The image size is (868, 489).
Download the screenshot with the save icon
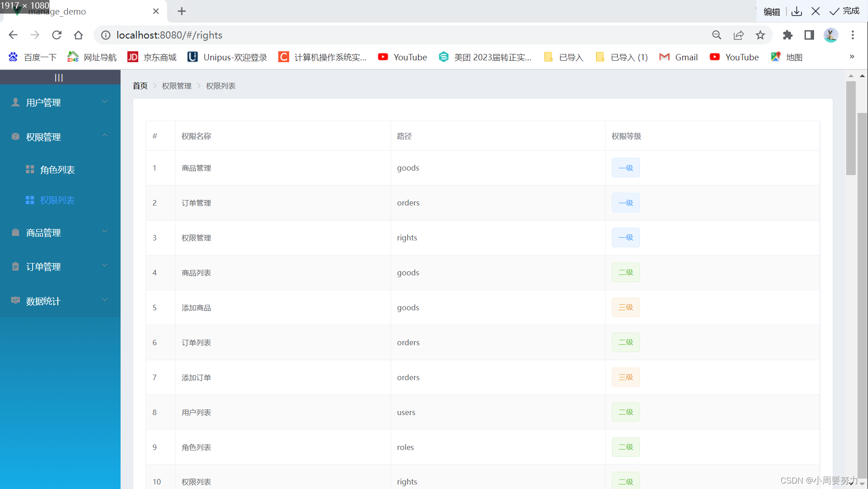tap(797, 11)
